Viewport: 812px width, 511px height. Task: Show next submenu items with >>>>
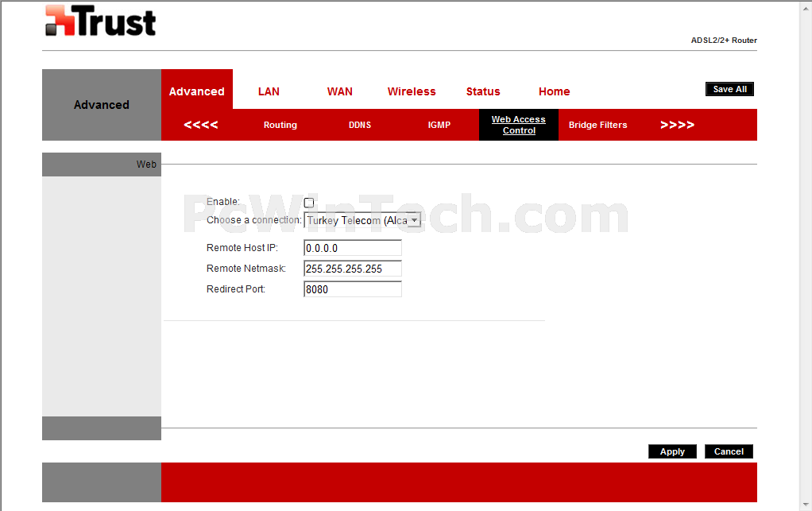678,125
